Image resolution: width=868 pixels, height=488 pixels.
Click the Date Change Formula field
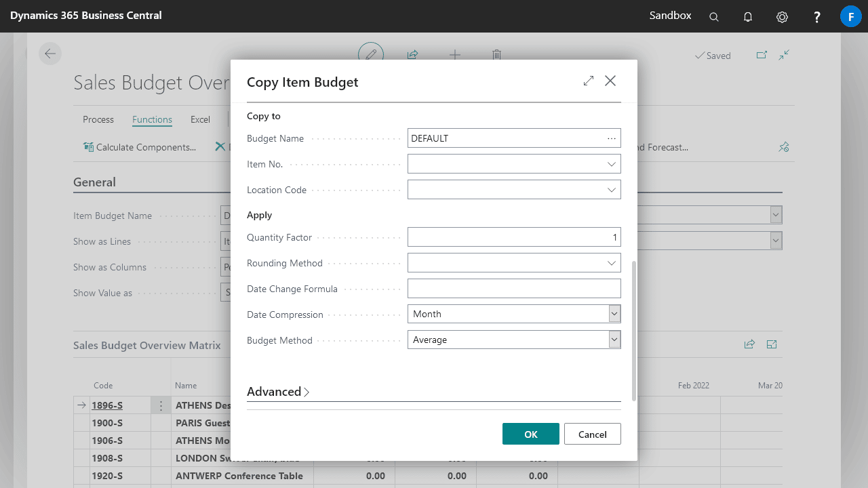coord(513,289)
